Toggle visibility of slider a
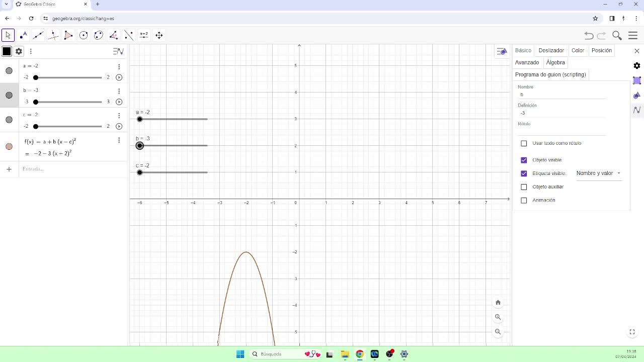The height and width of the screenshot is (362, 644). pos(9,71)
